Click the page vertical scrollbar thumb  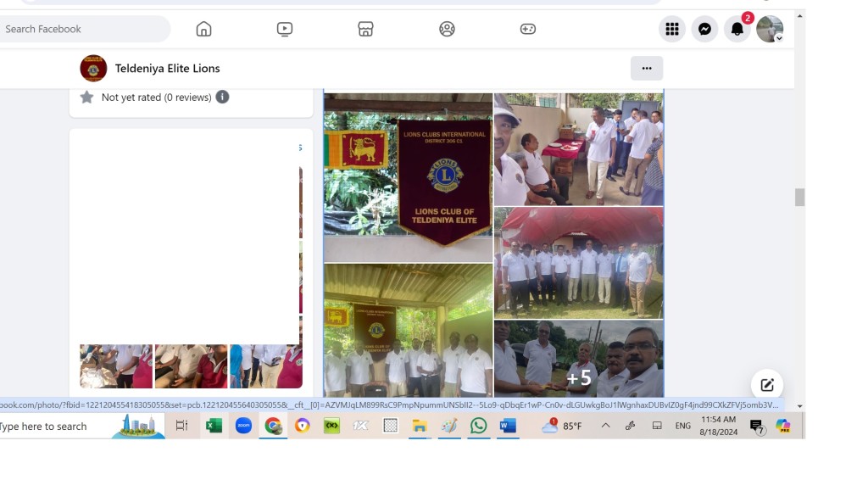tap(799, 197)
